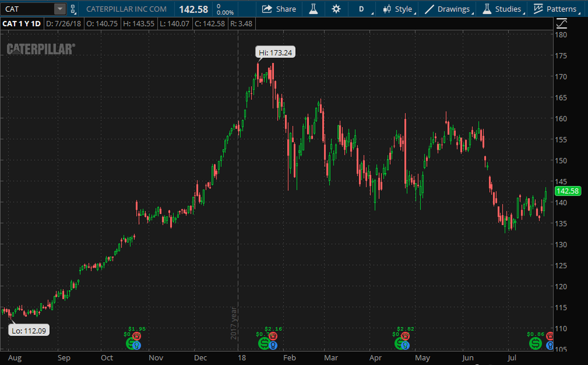Image resolution: width=588 pixels, height=365 pixels.
Task: Click the CAT 1 Y 1D chart label
Action: 22,24
